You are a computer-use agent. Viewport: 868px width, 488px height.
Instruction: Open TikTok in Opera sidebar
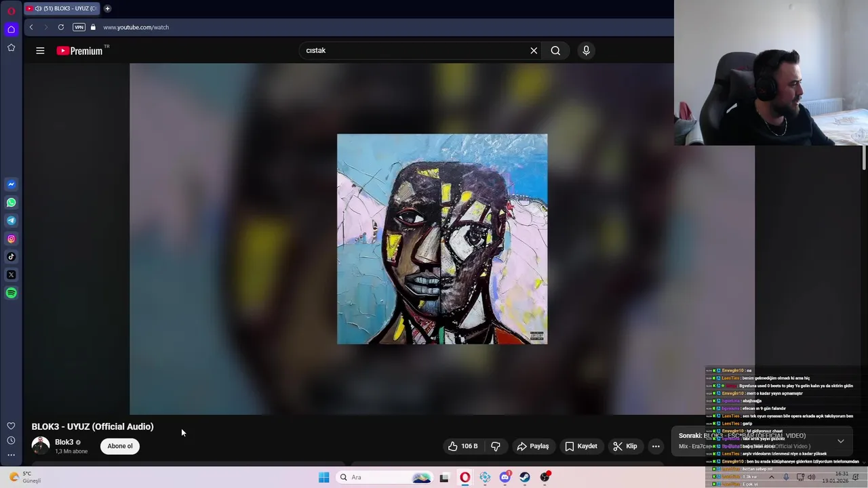click(x=11, y=257)
